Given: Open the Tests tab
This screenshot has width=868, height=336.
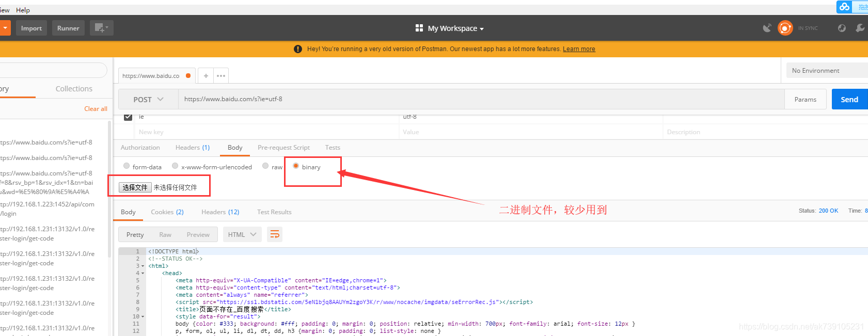Looking at the screenshot, I should point(333,148).
